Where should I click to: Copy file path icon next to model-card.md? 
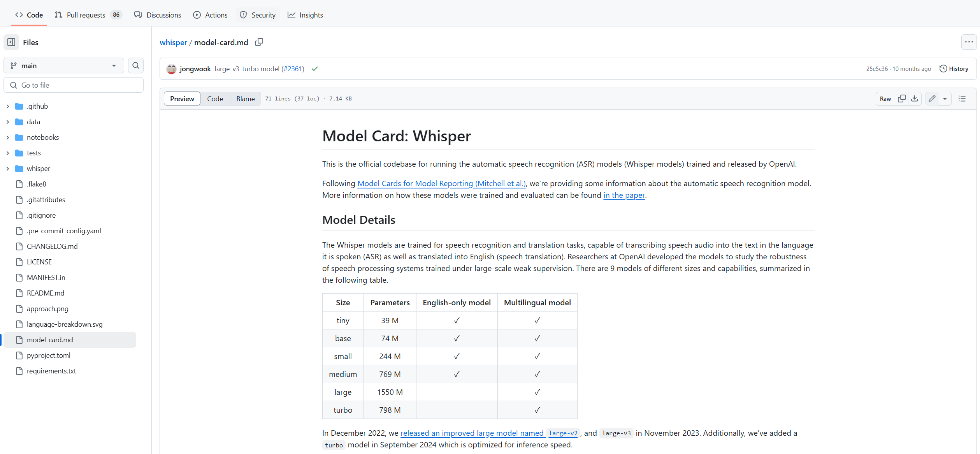pyautogui.click(x=259, y=42)
